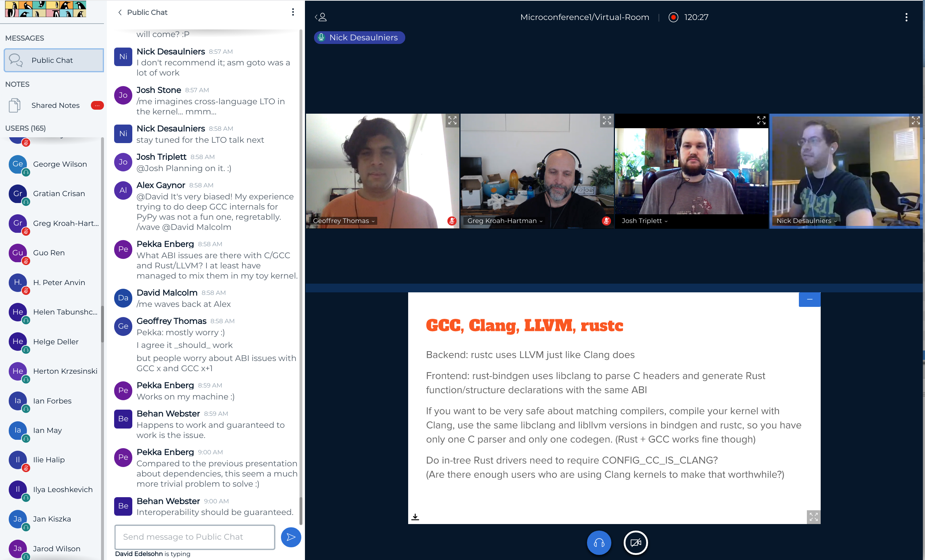Screen dimensions: 925x560
Task: Toggle the users list panel icon
Action: click(321, 17)
